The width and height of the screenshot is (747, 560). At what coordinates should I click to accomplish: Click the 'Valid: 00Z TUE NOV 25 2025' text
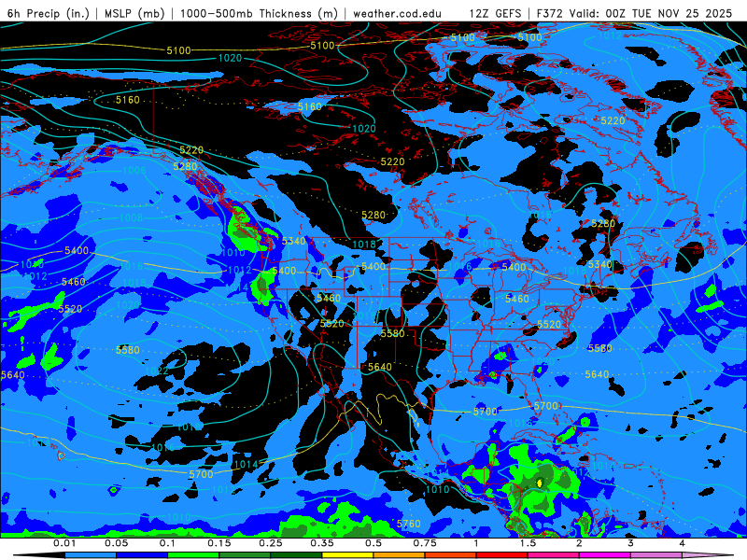(651, 13)
